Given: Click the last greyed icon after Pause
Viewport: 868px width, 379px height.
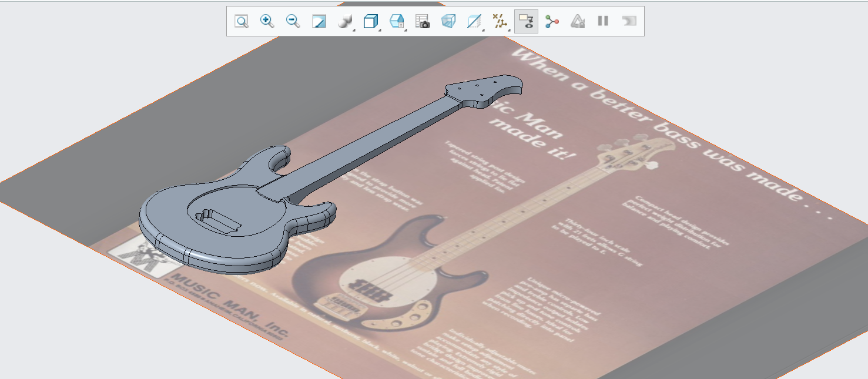Looking at the screenshot, I should click(629, 22).
